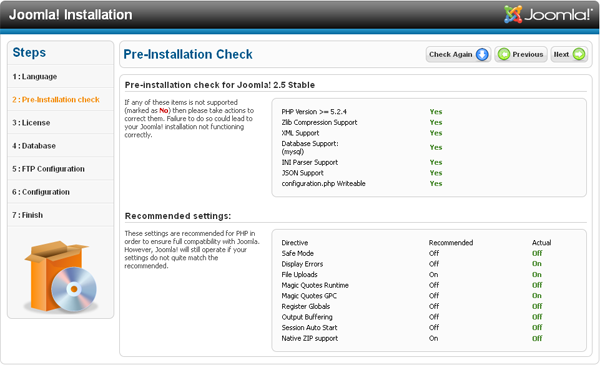Click the recommended On value for File Uploads
The height and width of the screenshot is (365, 600).
click(x=433, y=275)
